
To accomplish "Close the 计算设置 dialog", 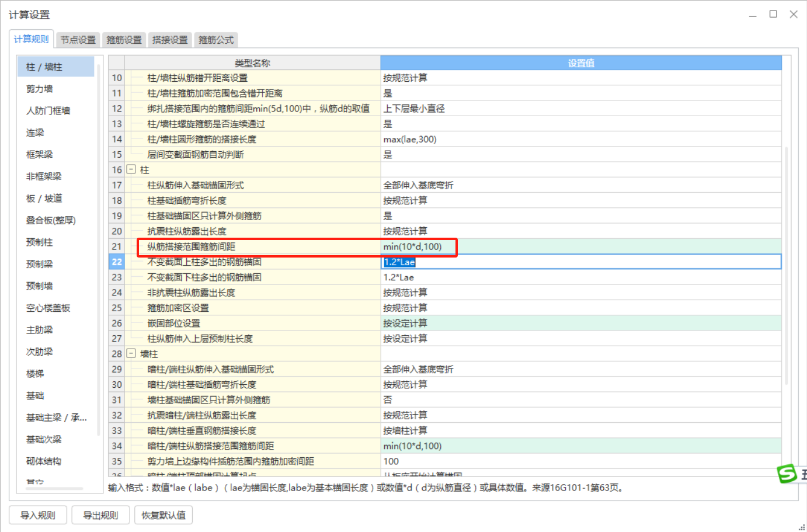I will pyautogui.click(x=794, y=14).
